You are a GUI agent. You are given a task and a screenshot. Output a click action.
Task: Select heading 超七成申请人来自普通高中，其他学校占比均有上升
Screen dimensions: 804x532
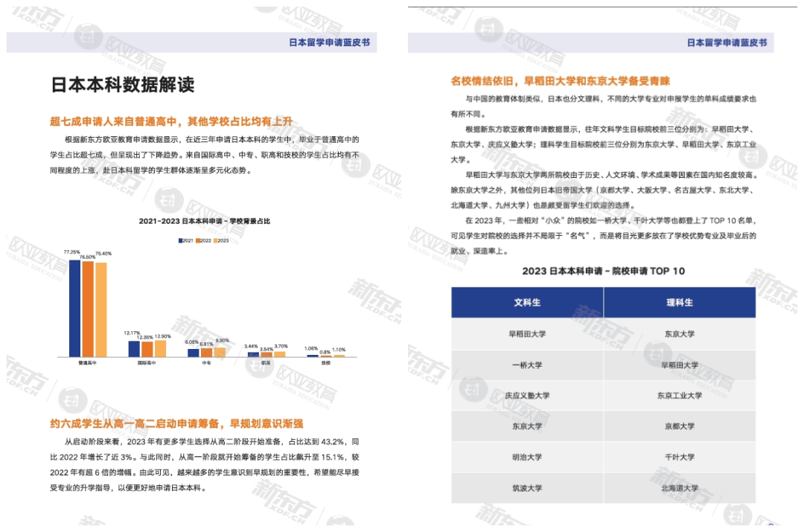pyautogui.click(x=170, y=121)
